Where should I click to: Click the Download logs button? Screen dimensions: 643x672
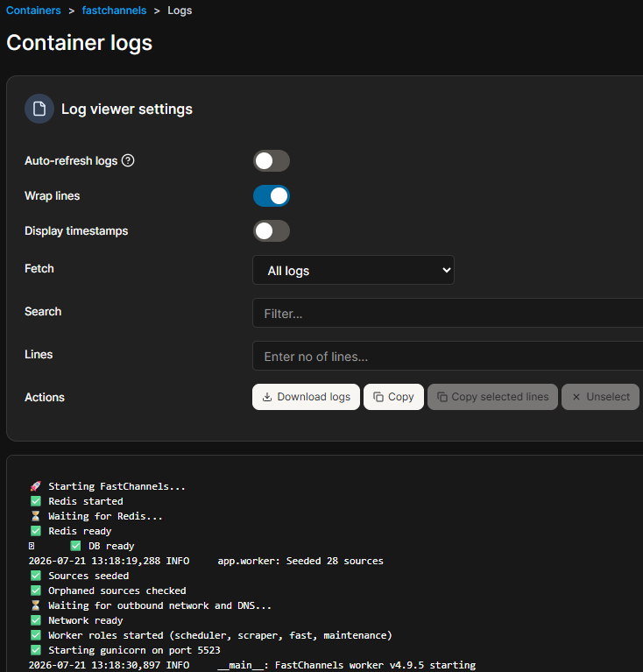[x=306, y=397]
